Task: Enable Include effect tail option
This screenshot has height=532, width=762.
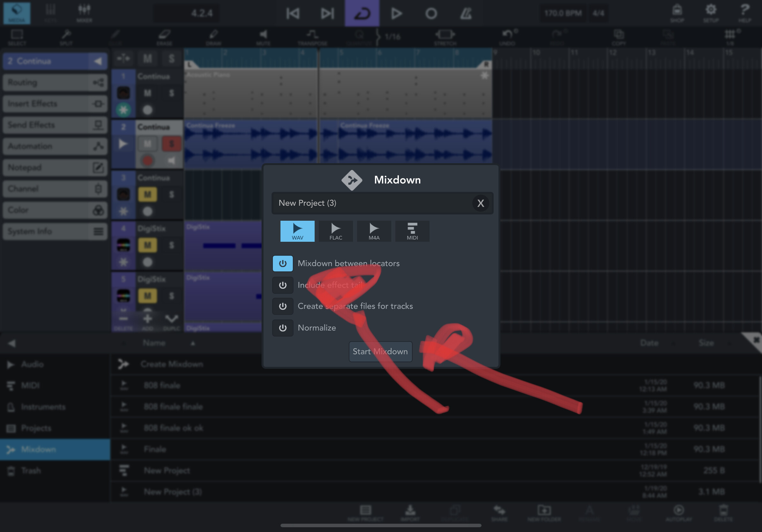Action: click(x=282, y=285)
